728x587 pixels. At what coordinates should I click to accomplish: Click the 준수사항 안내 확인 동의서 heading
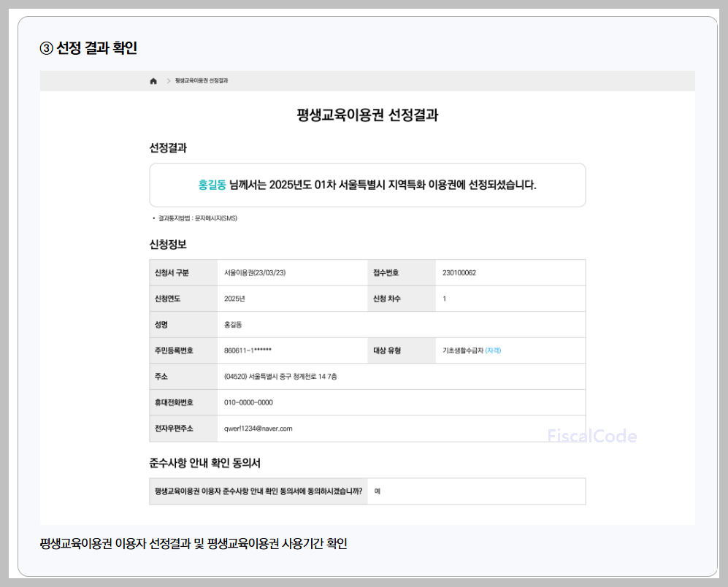point(205,463)
